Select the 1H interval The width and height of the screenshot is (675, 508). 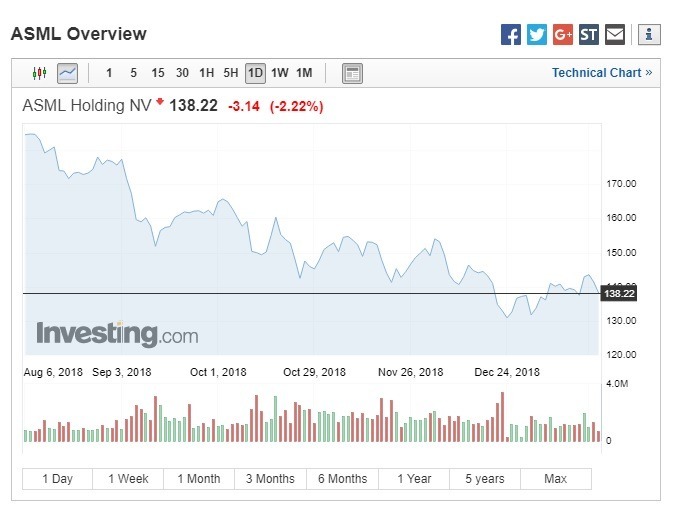point(206,73)
